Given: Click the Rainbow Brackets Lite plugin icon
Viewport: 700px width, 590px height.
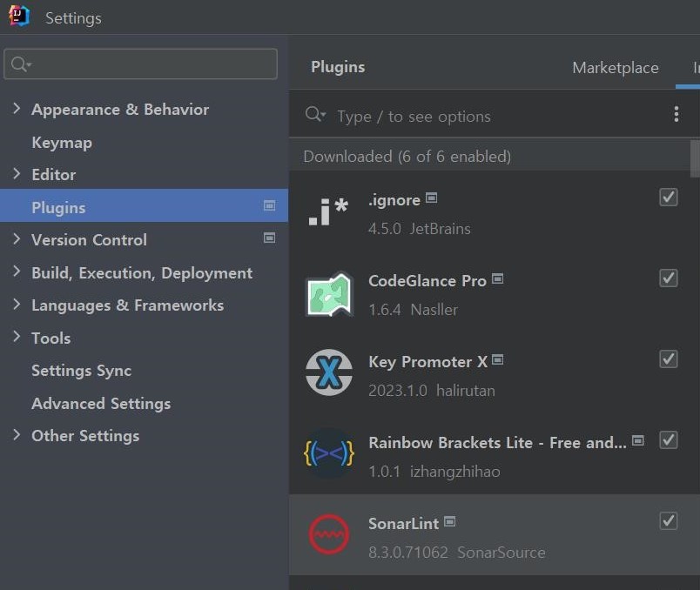Looking at the screenshot, I should (x=328, y=455).
